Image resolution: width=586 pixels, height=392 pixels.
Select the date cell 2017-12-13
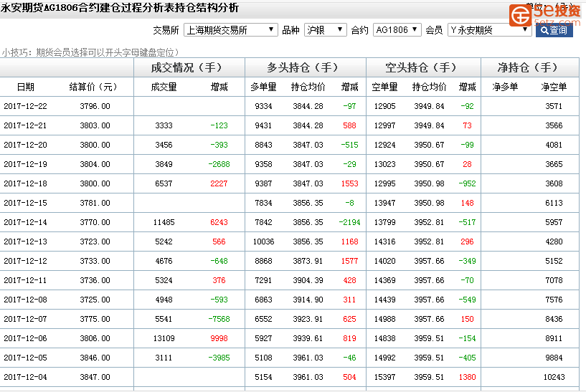[x=25, y=242]
